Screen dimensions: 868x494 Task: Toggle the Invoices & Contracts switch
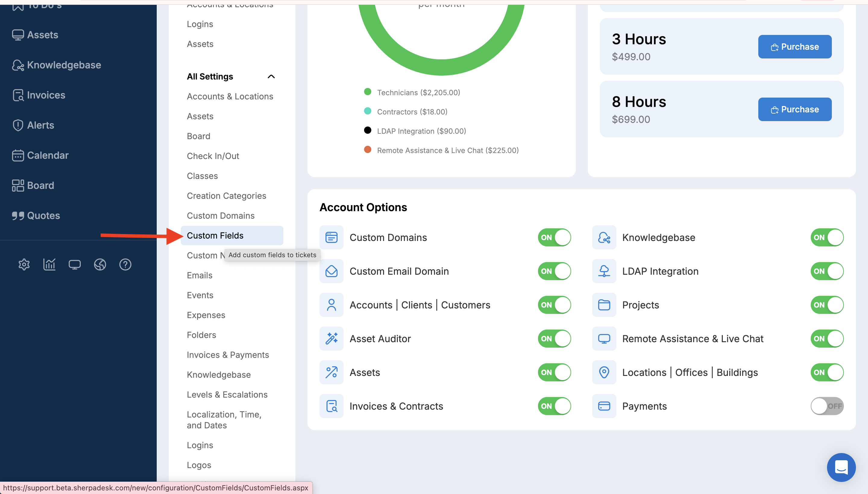[x=554, y=406]
